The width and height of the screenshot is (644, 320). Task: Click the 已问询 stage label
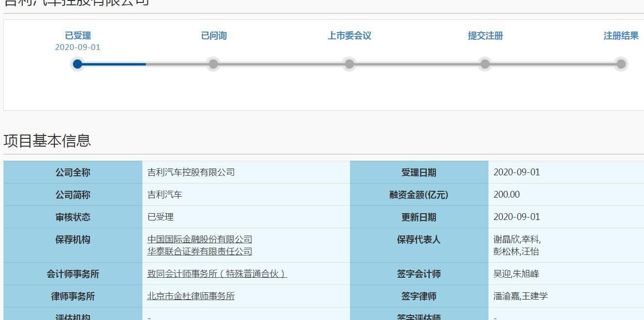click(214, 35)
